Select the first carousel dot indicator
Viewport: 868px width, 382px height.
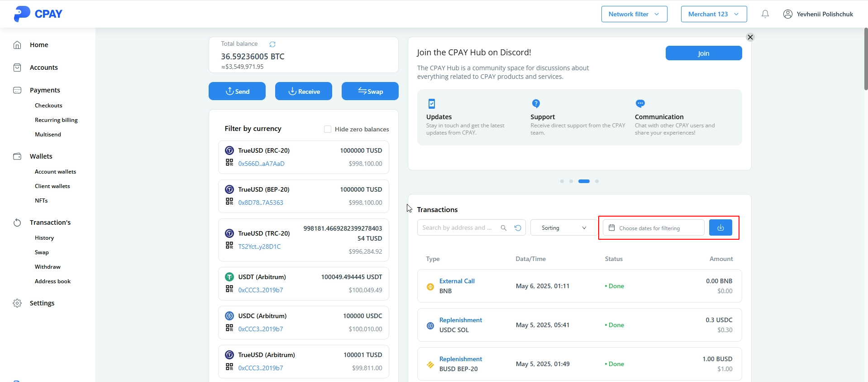pyautogui.click(x=562, y=181)
